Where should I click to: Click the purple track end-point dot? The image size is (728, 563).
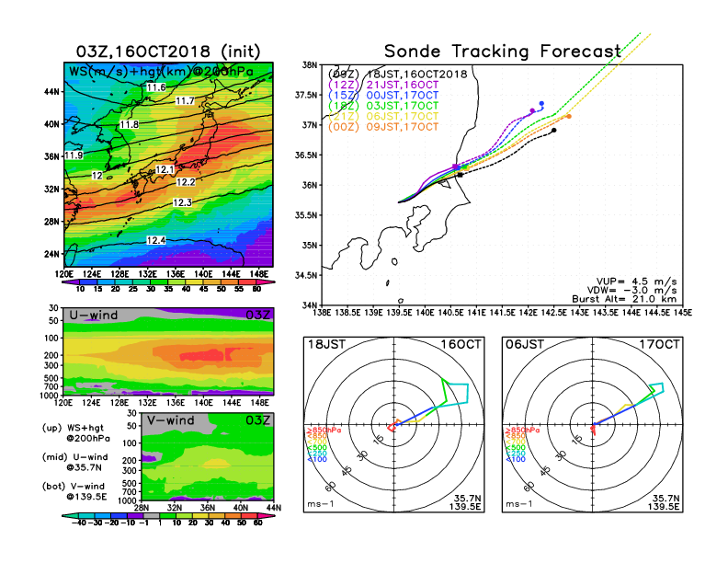[x=532, y=110]
